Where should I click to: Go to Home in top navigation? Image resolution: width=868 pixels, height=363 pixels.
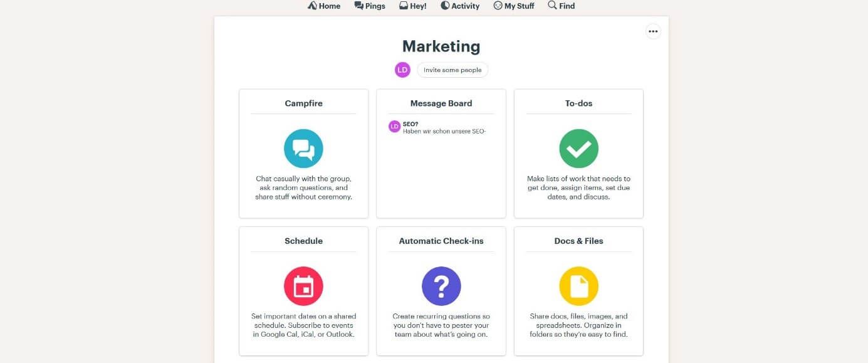pyautogui.click(x=324, y=6)
